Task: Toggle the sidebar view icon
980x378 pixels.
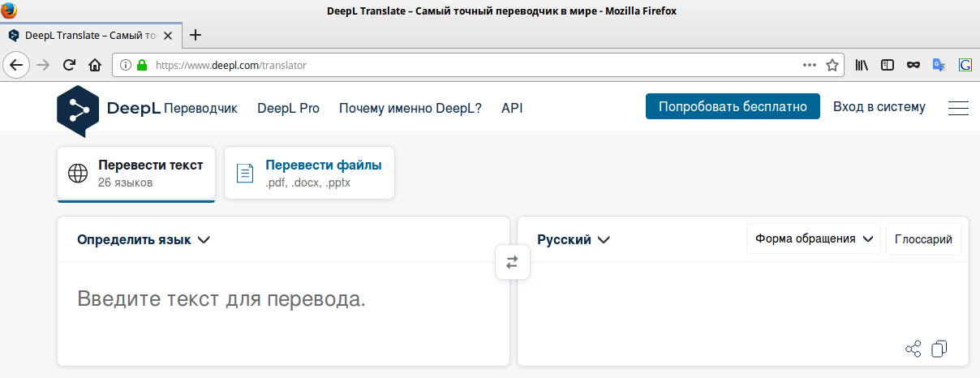Action: point(888,65)
